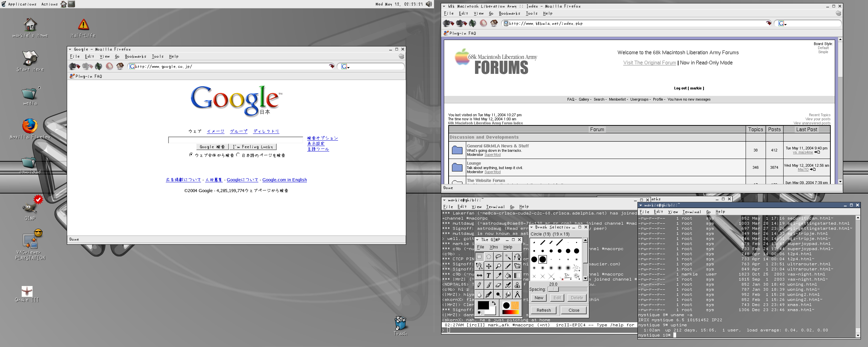Select the Move tool in GIMP toolbox
868x347 pixels.
[489, 266]
